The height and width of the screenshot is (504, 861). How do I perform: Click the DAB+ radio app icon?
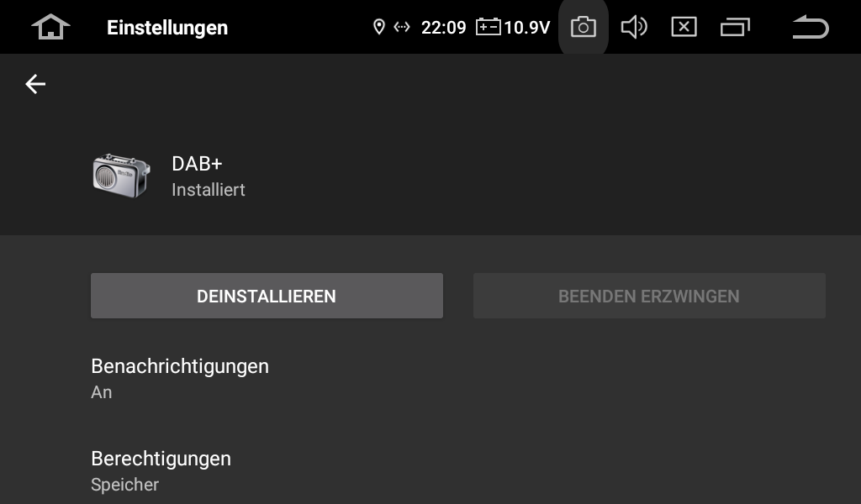click(x=121, y=176)
